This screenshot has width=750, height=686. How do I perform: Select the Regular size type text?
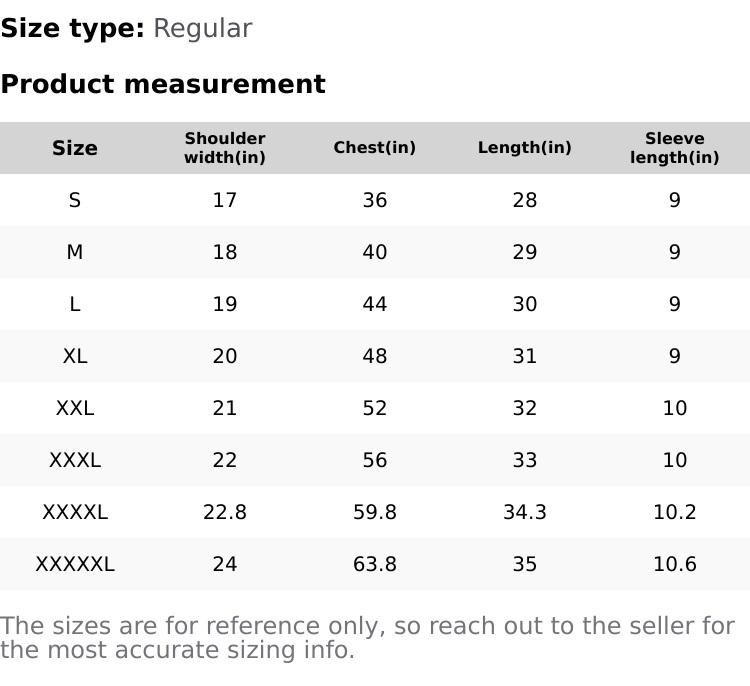click(x=202, y=28)
